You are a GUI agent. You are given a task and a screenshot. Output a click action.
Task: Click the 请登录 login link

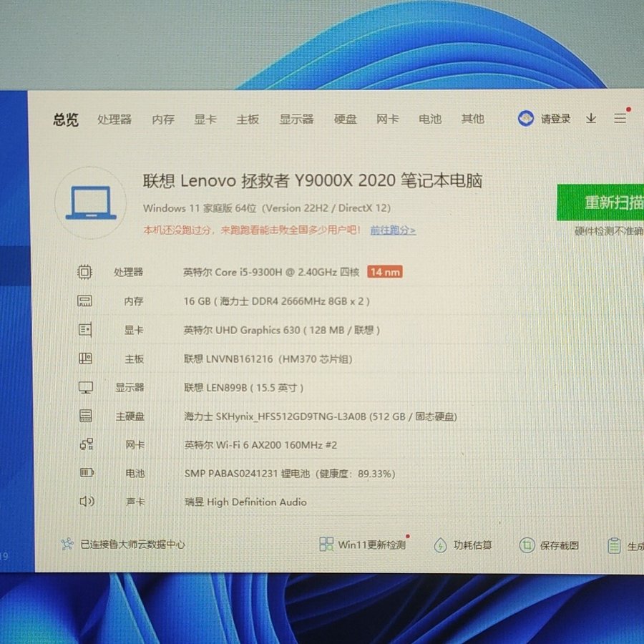[556, 119]
